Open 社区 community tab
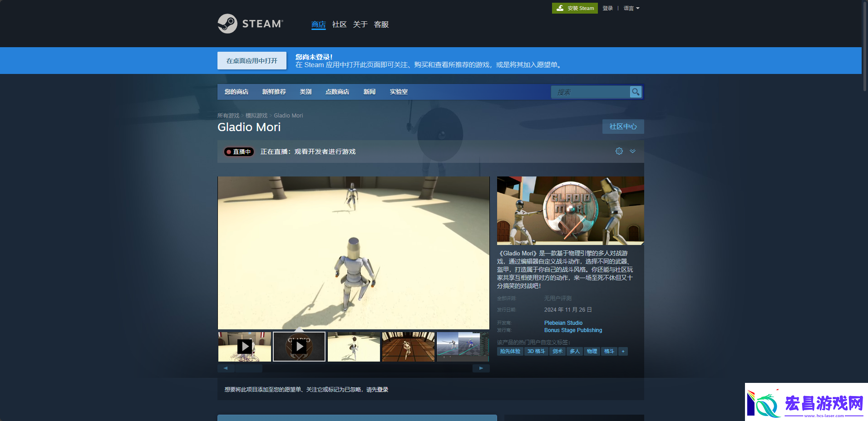The image size is (868, 421). coord(339,24)
